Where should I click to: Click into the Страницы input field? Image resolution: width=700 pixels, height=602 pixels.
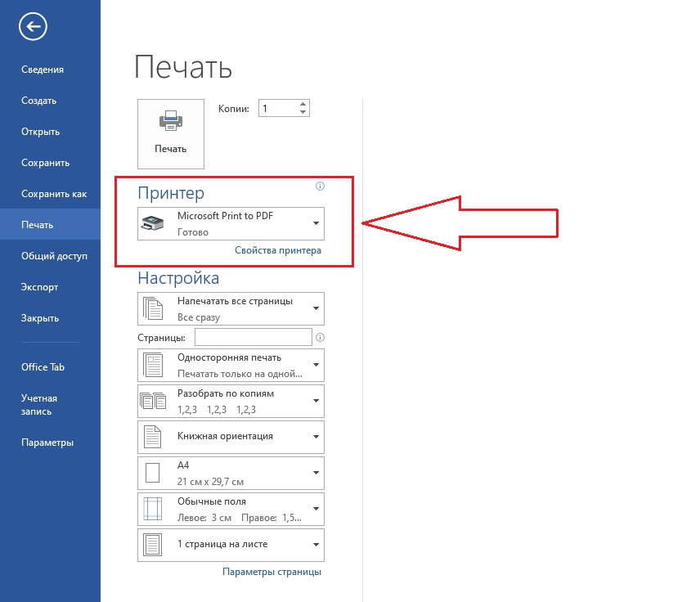pyautogui.click(x=253, y=338)
